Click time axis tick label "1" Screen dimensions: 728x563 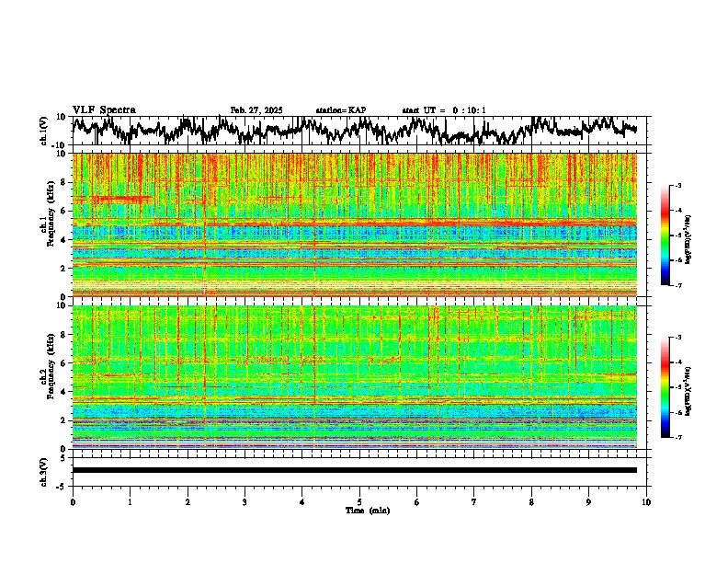[130, 502]
